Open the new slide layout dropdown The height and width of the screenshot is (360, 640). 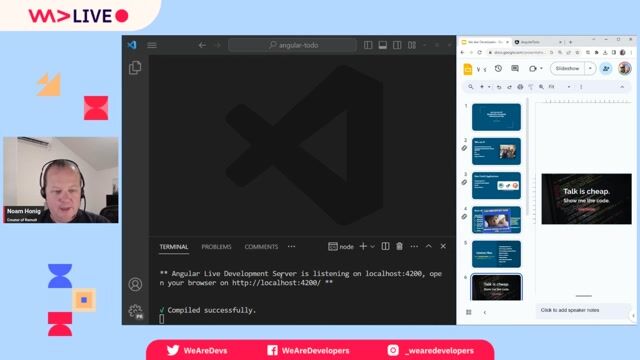click(x=489, y=87)
